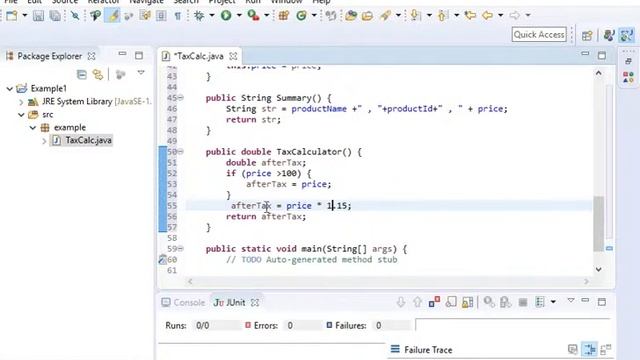
Task: Open JUnit Test Run History dropdown
Action: [x=553, y=302]
